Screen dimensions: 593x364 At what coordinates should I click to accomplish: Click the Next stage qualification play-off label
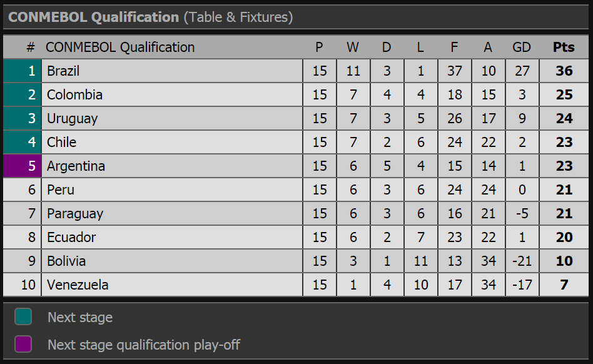pos(144,345)
